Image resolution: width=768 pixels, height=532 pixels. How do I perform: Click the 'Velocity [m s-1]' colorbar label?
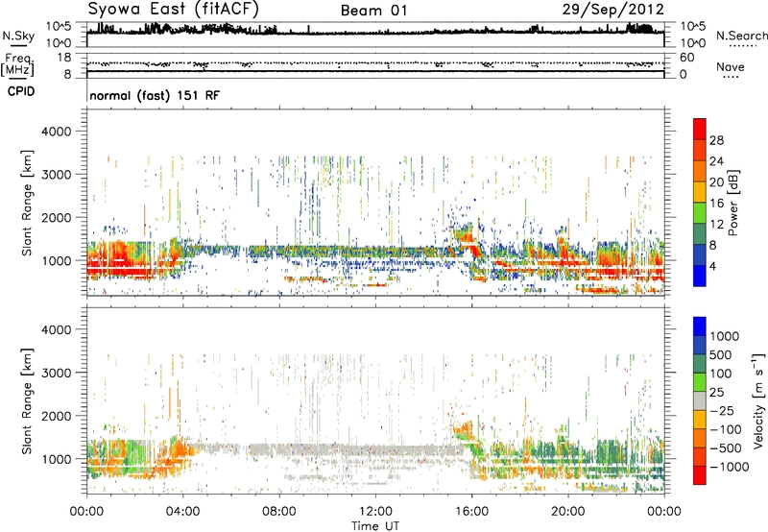(x=758, y=400)
